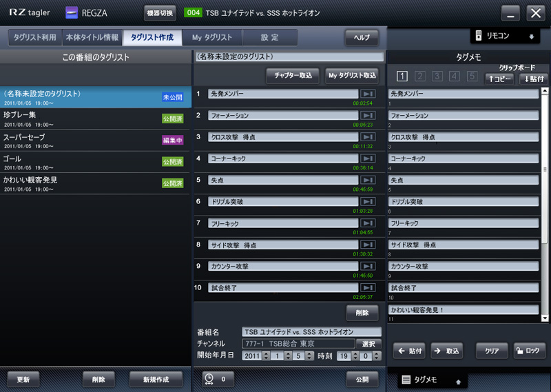Increase the day stepper value 5

tap(309, 353)
